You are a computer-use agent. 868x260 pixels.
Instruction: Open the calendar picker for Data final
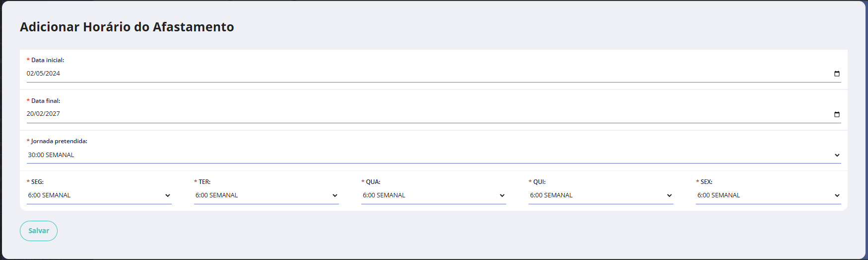837,114
